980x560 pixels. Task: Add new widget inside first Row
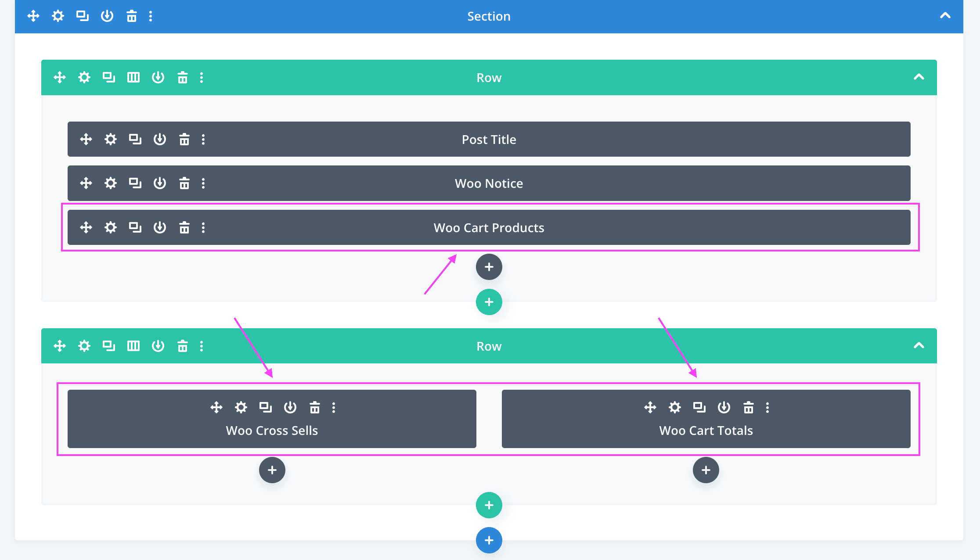click(489, 266)
